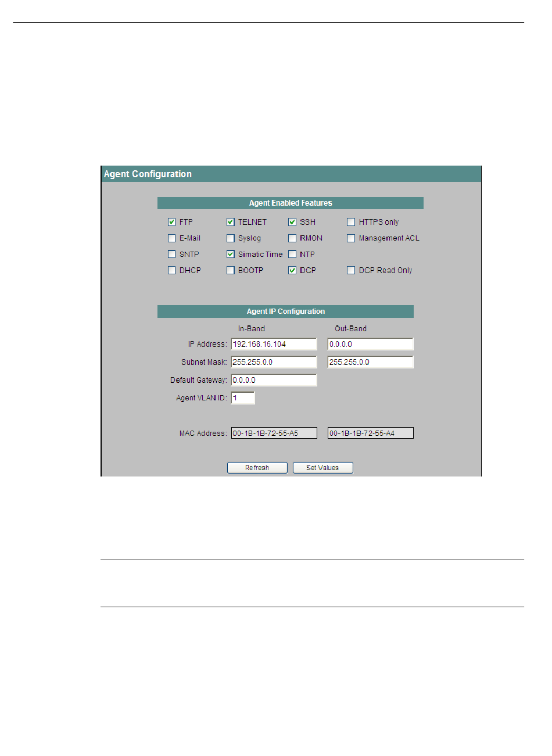Image resolution: width=552 pixels, height=756 pixels.
Task: Uncheck the DCP checkbox
Action: point(292,270)
